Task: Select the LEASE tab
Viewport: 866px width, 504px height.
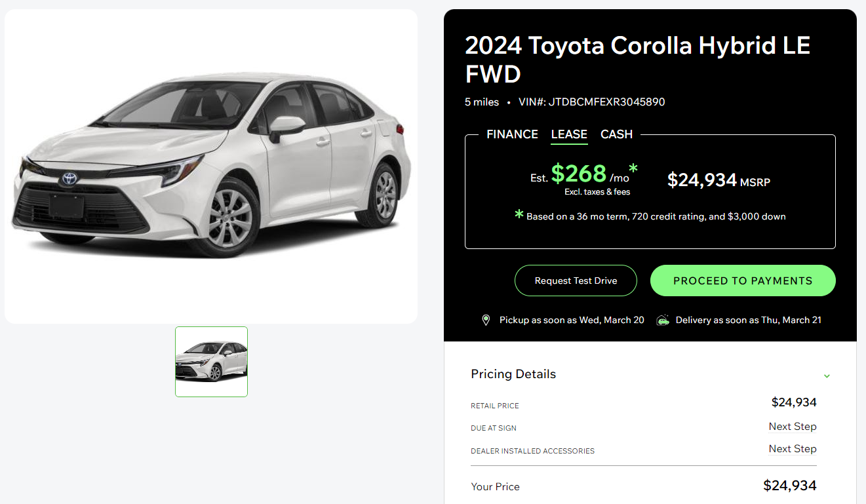Action: click(568, 134)
